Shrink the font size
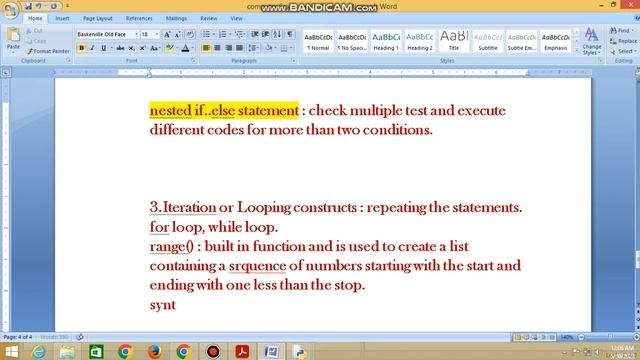Viewport: 640px width, 360px height. [178, 35]
